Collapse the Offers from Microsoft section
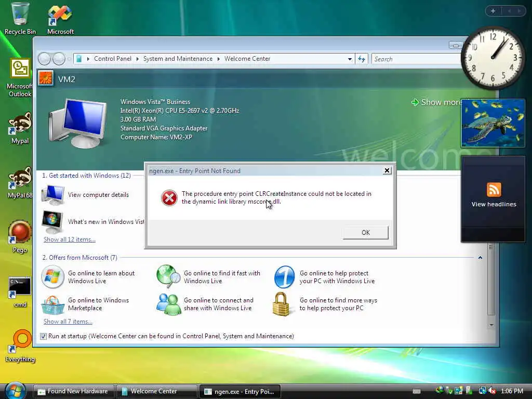The height and width of the screenshot is (399, 532). coord(480,258)
